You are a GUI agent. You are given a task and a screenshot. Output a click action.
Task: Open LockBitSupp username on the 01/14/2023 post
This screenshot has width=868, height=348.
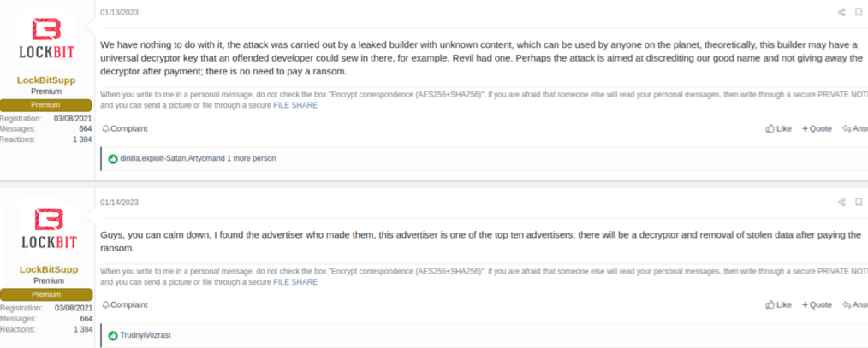(x=47, y=269)
